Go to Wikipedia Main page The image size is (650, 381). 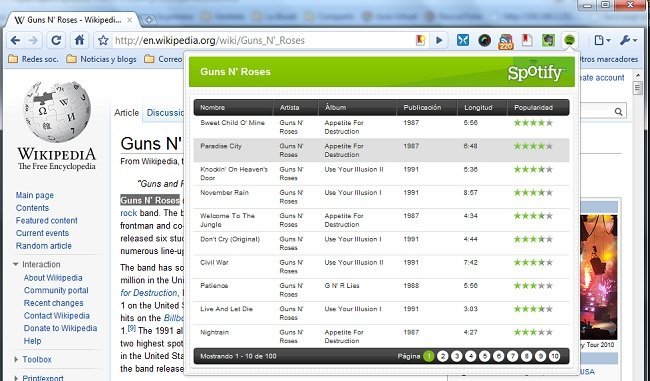click(34, 195)
